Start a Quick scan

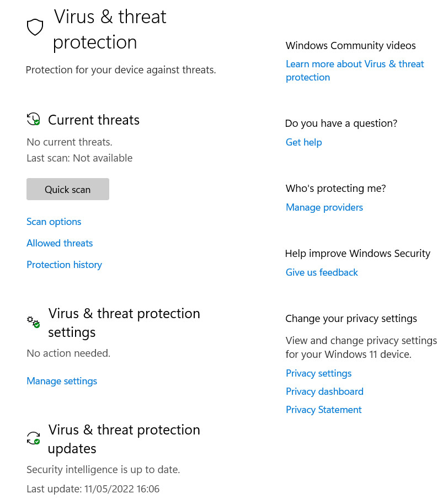[x=68, y=189]
